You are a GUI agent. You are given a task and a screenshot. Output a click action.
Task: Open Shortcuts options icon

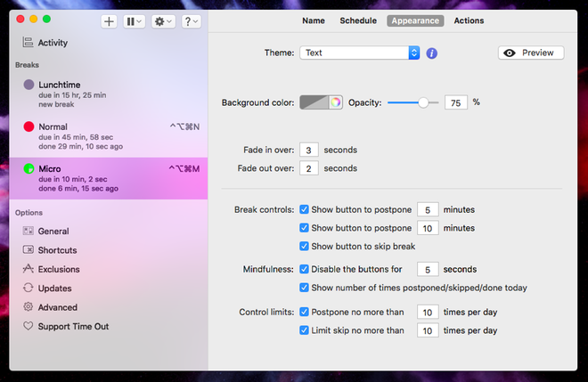29,250
